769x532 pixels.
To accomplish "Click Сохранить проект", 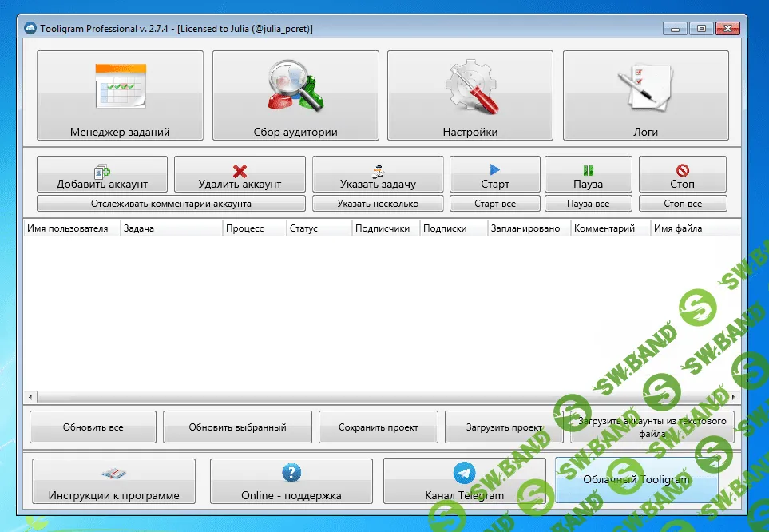I will point(378,427).
